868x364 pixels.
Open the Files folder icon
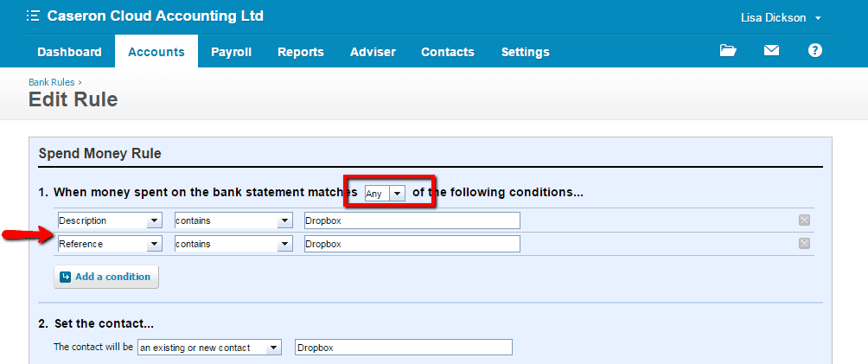[728, 50]
